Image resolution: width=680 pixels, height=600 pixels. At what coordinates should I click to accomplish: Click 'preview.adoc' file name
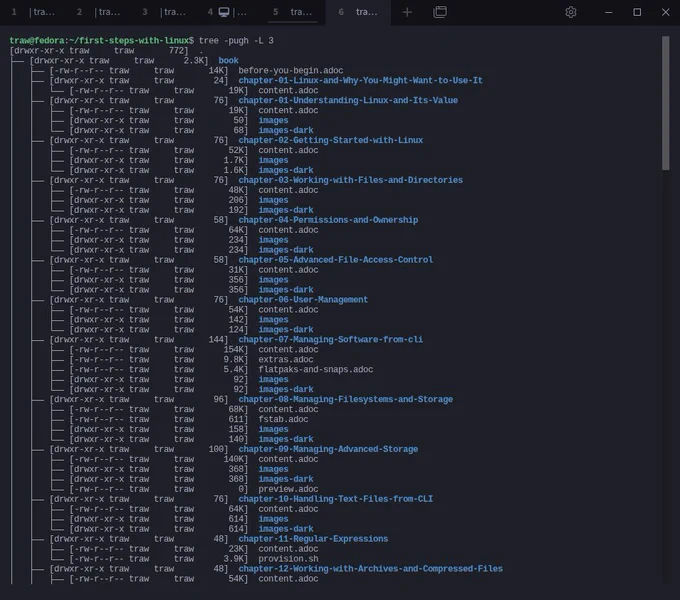pyautogui.click(x=288, y=489)
